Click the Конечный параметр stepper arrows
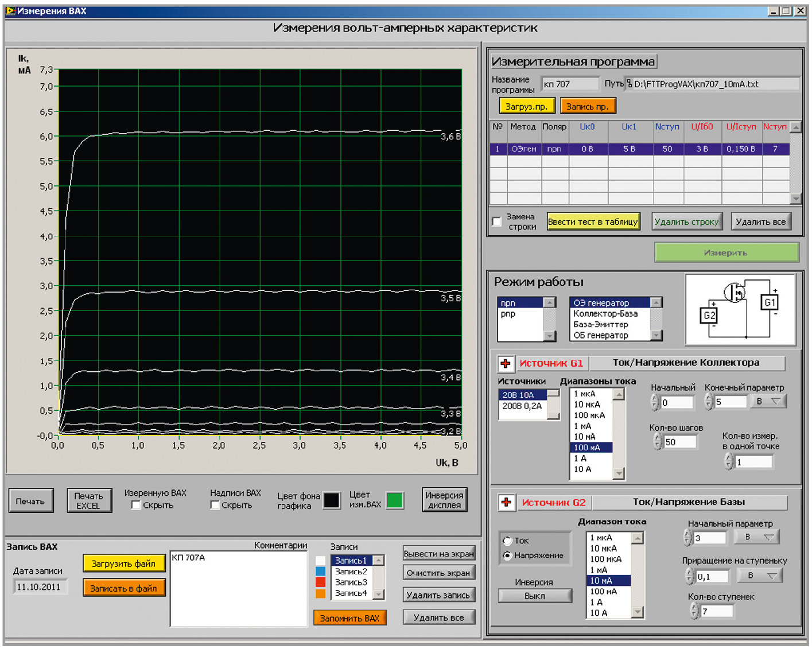812x649 pixels. pos(709,402)
